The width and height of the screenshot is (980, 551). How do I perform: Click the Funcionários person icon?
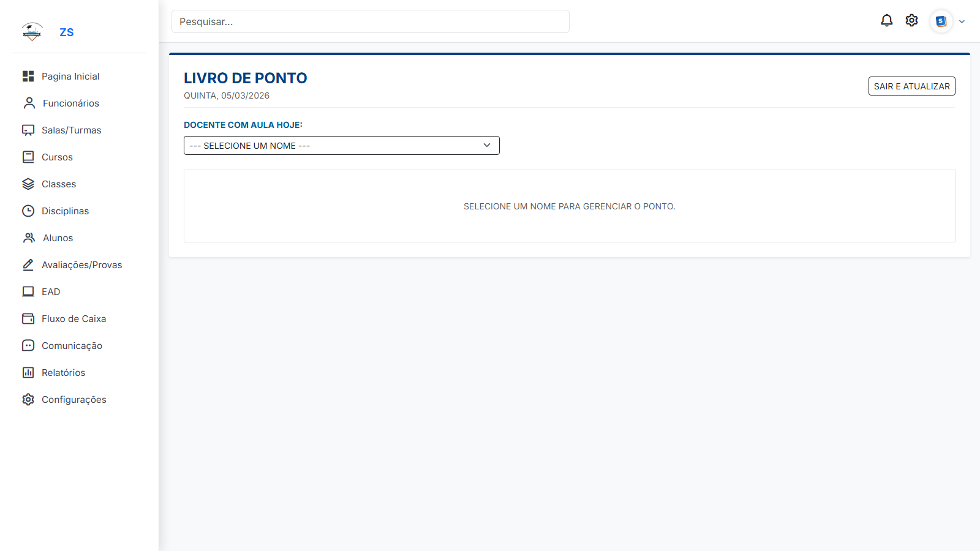click(x=29, y=103)
